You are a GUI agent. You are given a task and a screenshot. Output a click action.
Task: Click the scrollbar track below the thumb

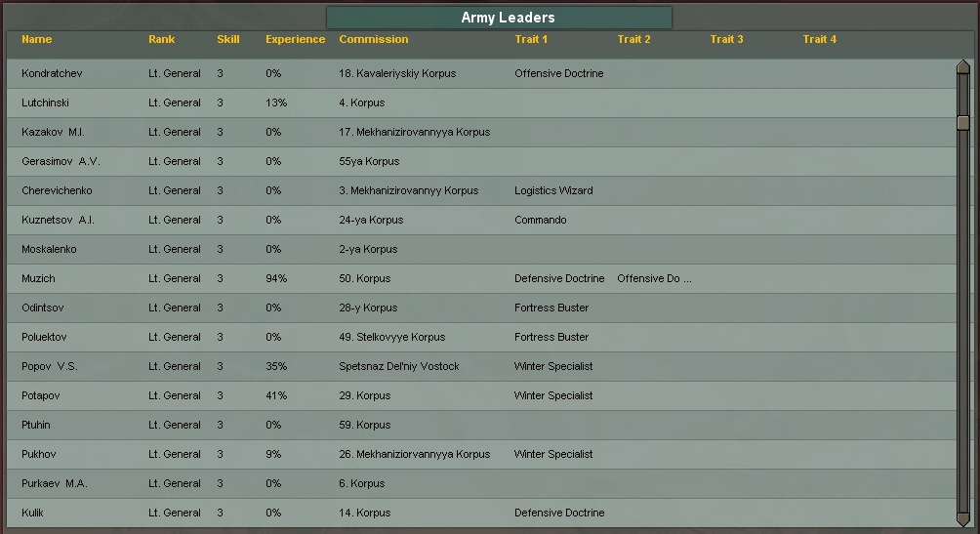coord(962,322)
